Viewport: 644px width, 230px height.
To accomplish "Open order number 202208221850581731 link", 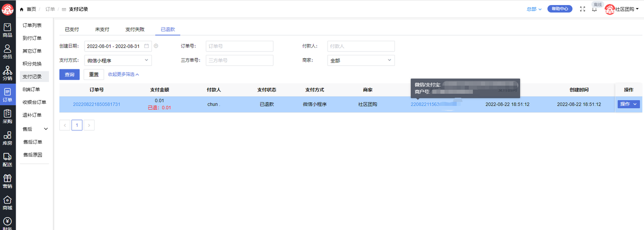I will pyautogui.click(x=97, y=104).
